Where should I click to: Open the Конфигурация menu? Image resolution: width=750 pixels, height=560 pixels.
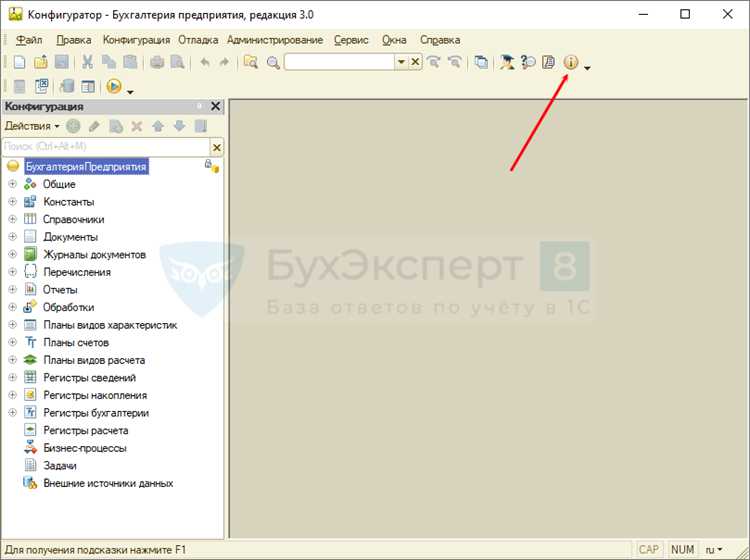[136, 40]
